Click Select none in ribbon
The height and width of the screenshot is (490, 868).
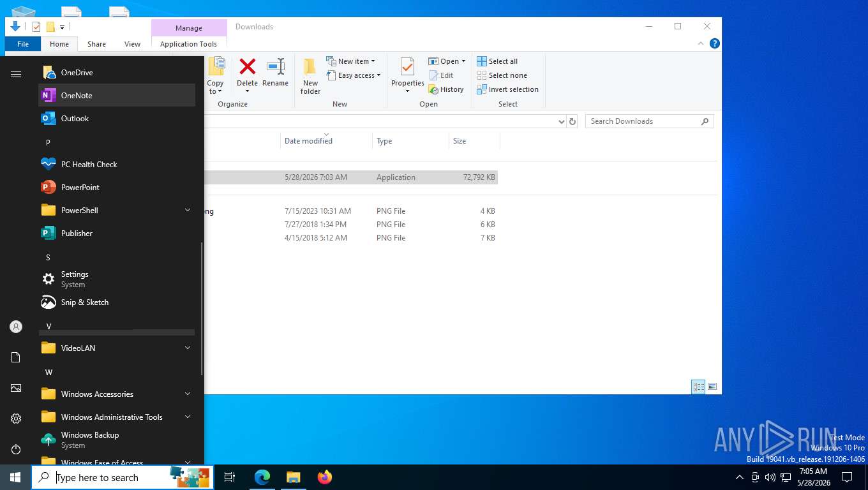(x=502, y=75)
